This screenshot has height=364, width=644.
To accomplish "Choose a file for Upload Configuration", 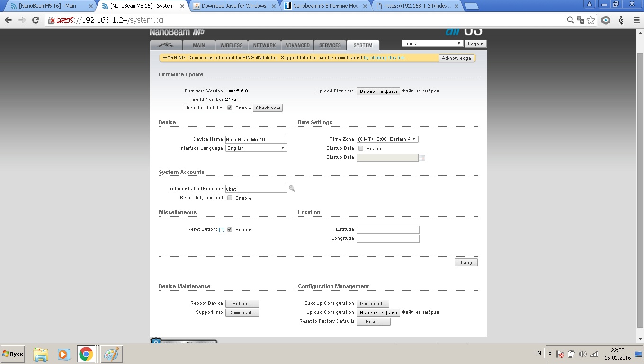I will tap(378, 313).
